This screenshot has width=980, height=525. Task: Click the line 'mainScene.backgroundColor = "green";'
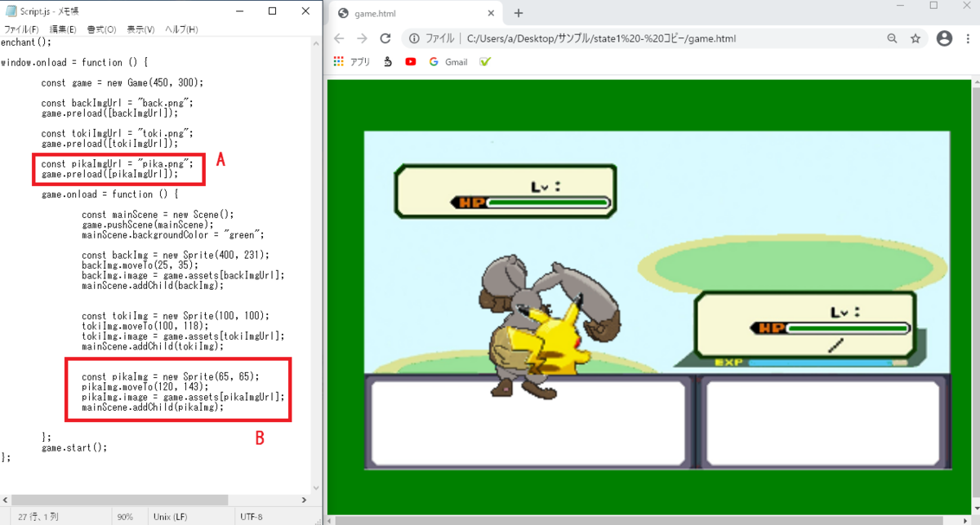tap(173, 234)
